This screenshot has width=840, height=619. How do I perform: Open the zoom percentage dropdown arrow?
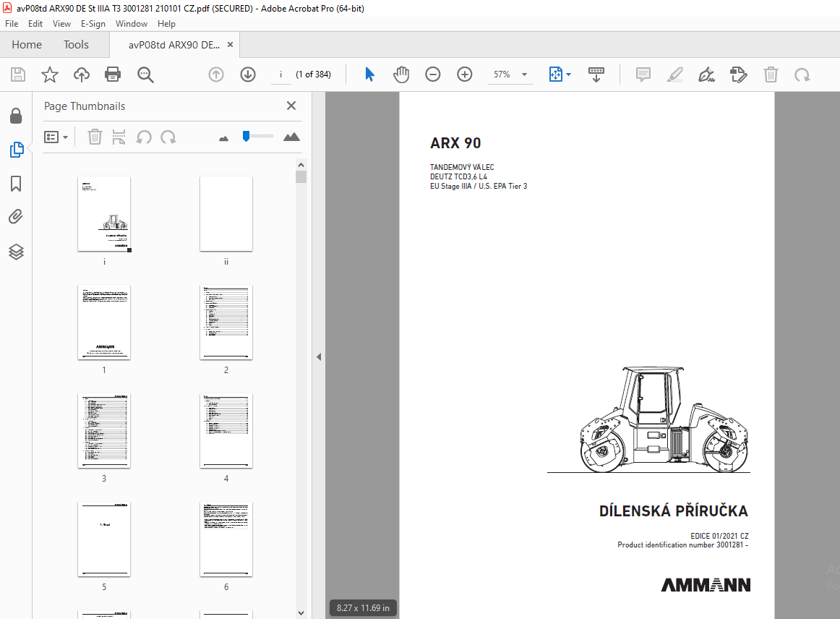click(x=525, y=74)
